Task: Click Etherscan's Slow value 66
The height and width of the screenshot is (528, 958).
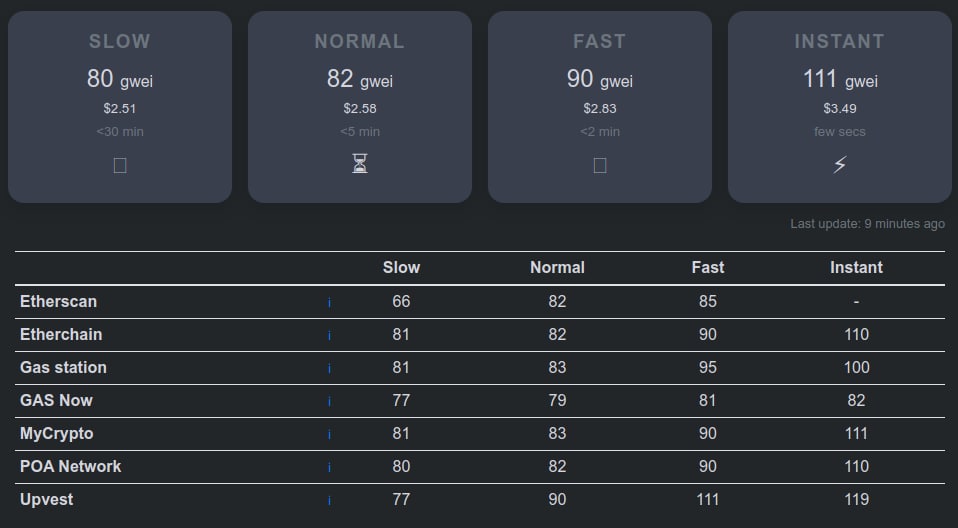Action: (x=401, y=301)
